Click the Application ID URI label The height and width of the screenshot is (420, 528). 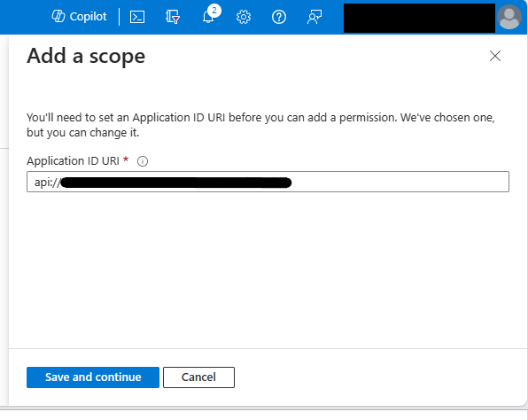pyautogui.click(x=73, y=161)
